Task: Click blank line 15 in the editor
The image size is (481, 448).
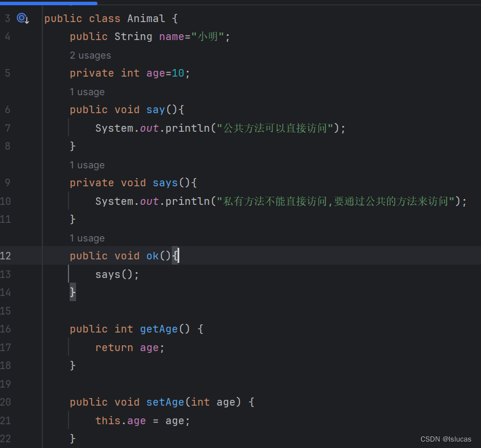Action: (261, 311)
